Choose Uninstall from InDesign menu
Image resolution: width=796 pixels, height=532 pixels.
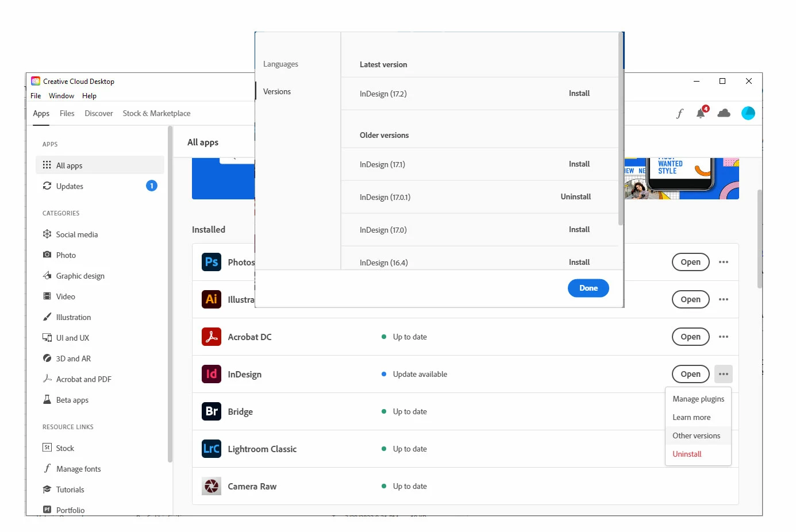pyautogui.click(x=698, y=454)
